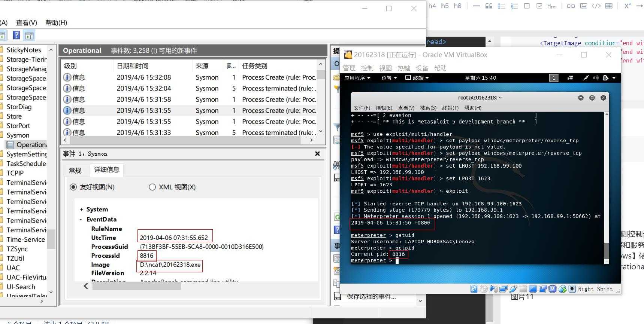The height and width of the screenshot is (324, 644).
Task: Open VirtualBox hard disk status icon
Action: pos(474,289)
